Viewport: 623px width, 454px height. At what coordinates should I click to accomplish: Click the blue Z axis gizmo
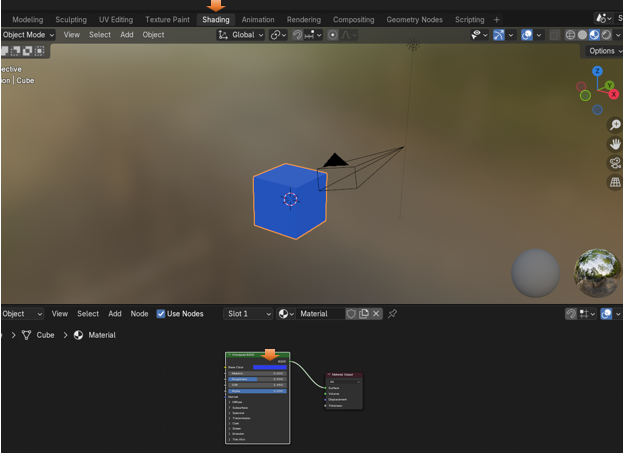(597, 72)
